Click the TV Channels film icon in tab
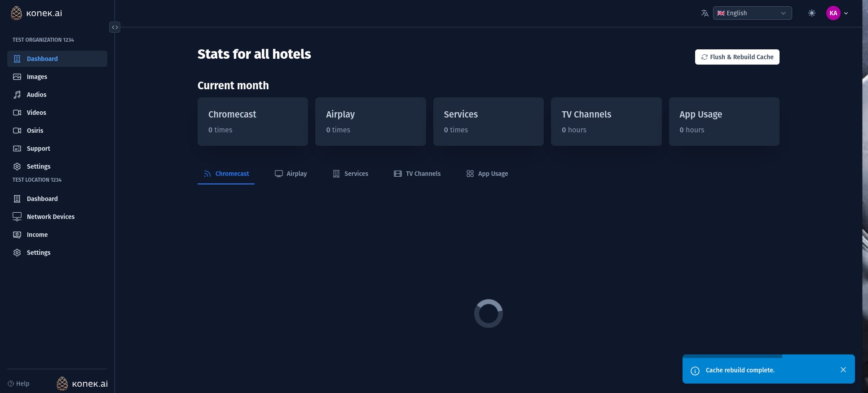 pos(398,174)
